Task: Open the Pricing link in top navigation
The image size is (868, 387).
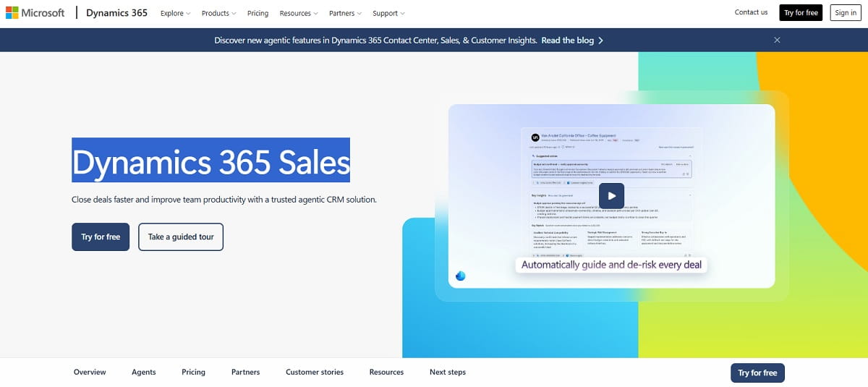Action: (258, 13)
